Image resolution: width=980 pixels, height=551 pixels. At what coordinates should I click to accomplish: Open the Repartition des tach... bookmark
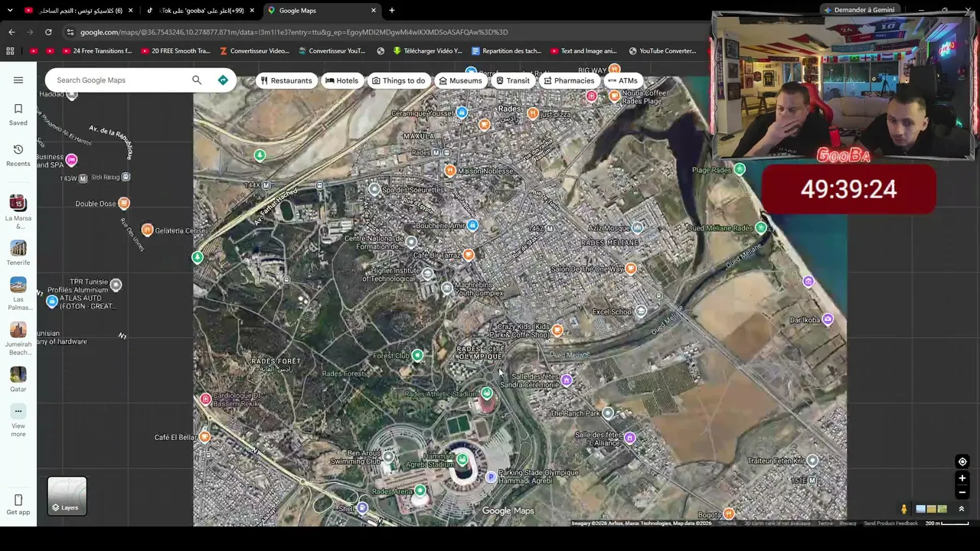[x=506, y=51]
